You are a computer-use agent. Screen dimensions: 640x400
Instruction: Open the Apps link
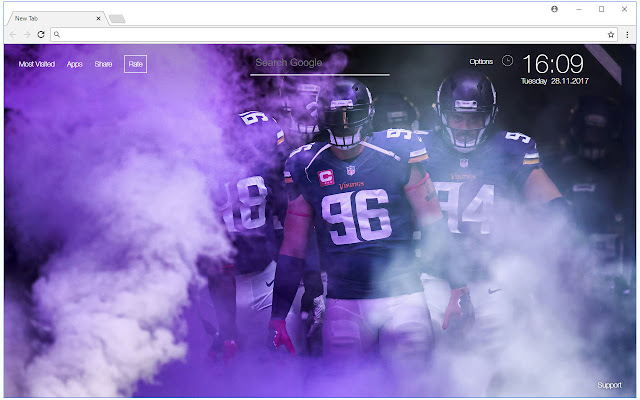[75, 64]
